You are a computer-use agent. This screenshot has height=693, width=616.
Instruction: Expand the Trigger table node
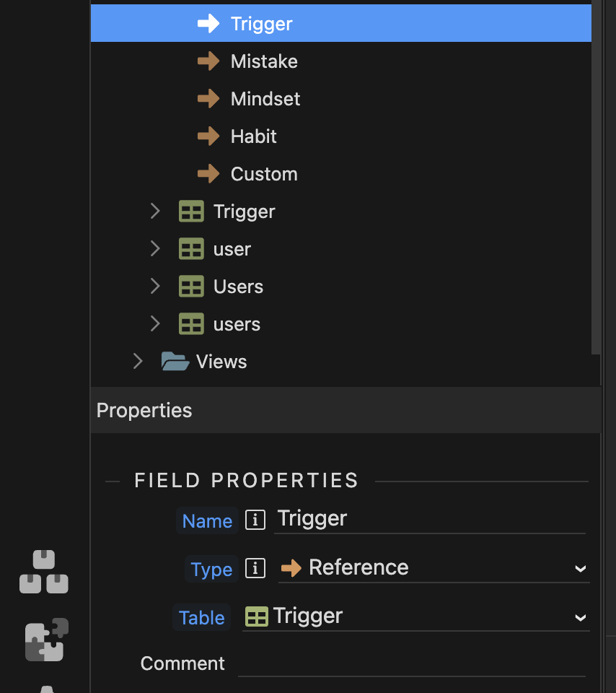click(x=155, y=212)
